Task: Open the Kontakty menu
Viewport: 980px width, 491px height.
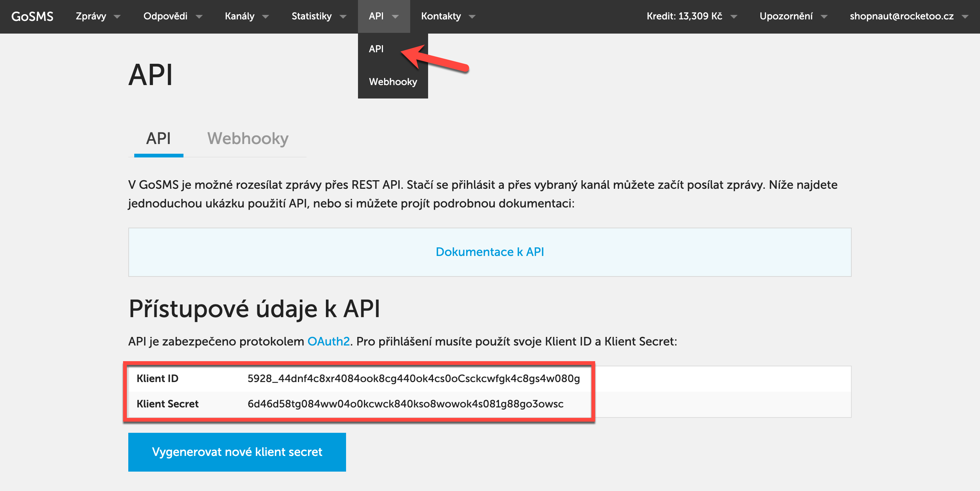Action: click(441, 16)
